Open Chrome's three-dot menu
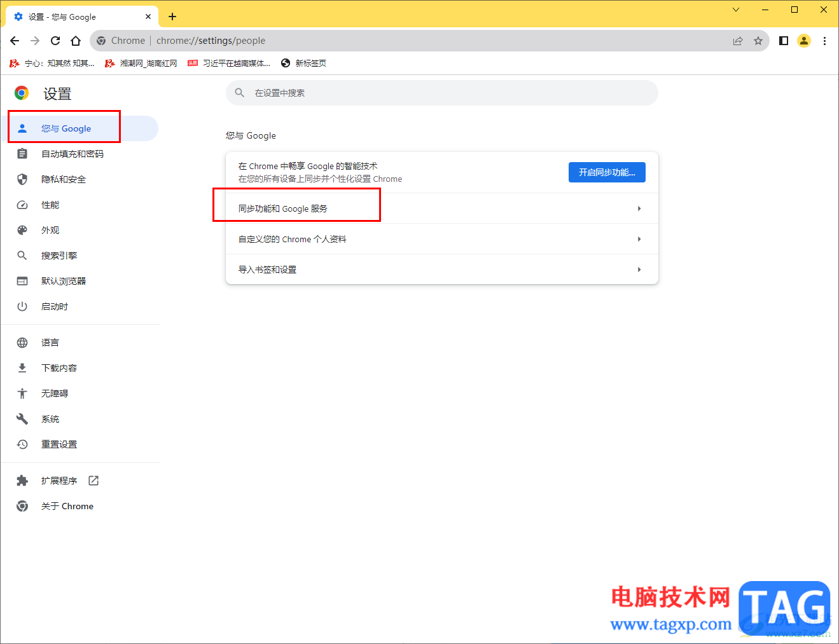Image resolution: width=839 pixels, height=644 pixels. pyautogui.click(x=824, y=41)
